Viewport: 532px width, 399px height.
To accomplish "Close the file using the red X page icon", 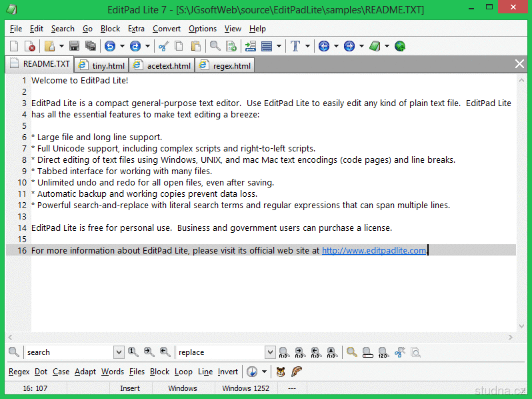I will click(30, 46).
